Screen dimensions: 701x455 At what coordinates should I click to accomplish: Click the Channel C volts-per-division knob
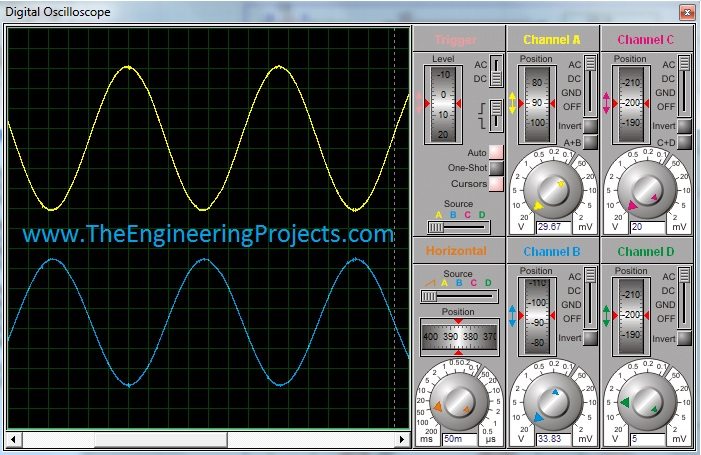[646, 190]
